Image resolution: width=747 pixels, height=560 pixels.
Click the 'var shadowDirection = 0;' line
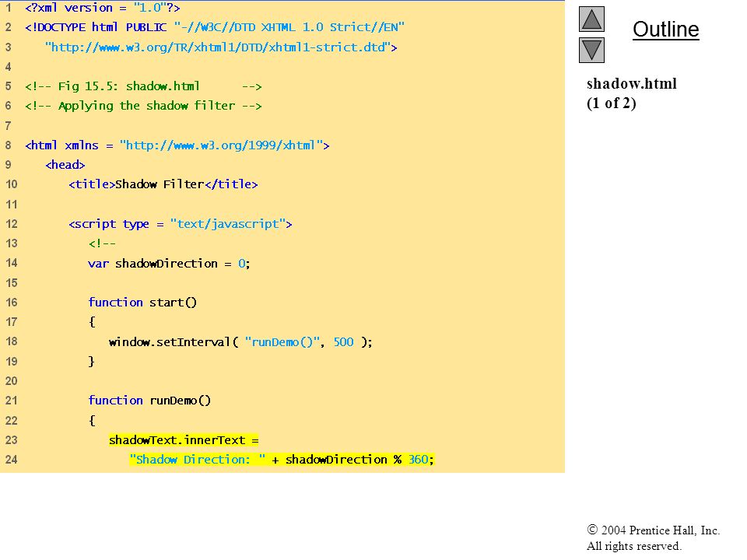point(169,264)
